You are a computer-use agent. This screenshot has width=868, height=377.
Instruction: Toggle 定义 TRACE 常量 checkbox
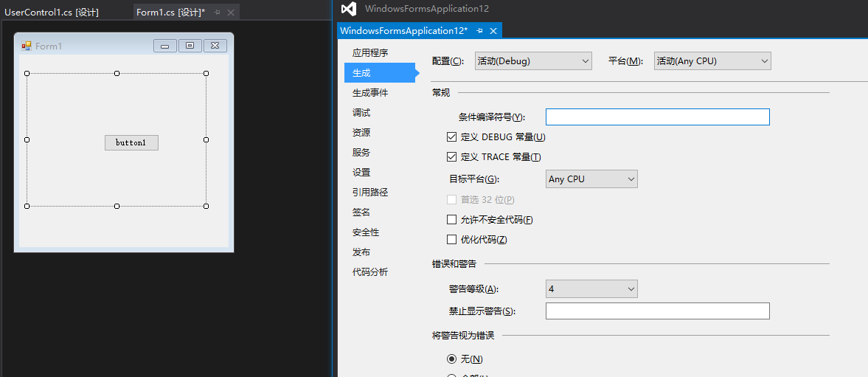(452, 156)
